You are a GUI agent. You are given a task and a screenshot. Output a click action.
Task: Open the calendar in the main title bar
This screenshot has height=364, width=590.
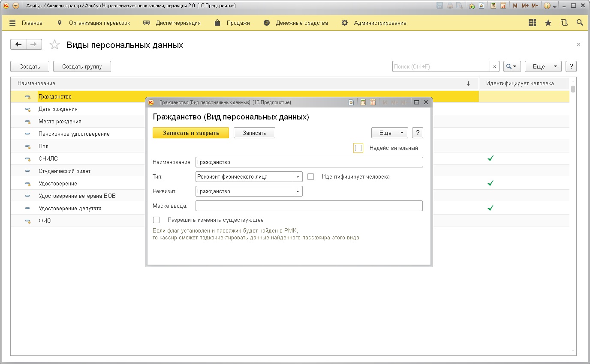tap(503, 6)
